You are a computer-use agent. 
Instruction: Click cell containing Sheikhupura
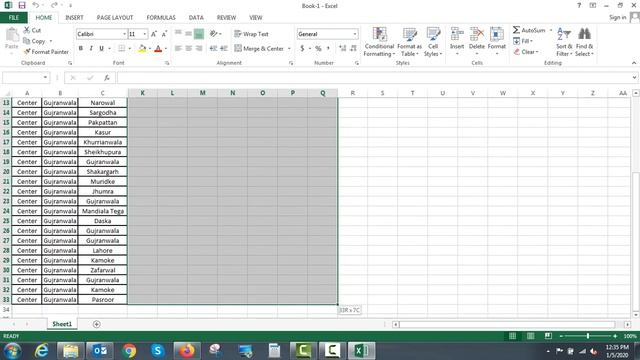coord(102,152)
